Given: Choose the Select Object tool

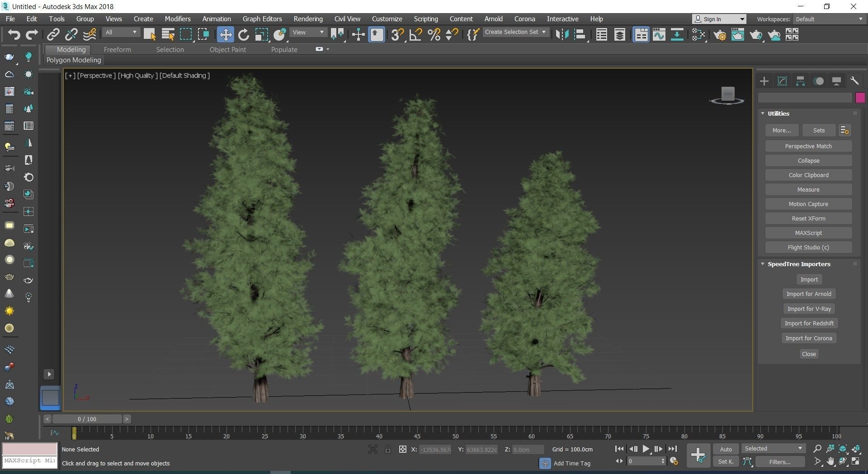Looking at the screenshot, I should pyautogui.click(x=150, y=34).
